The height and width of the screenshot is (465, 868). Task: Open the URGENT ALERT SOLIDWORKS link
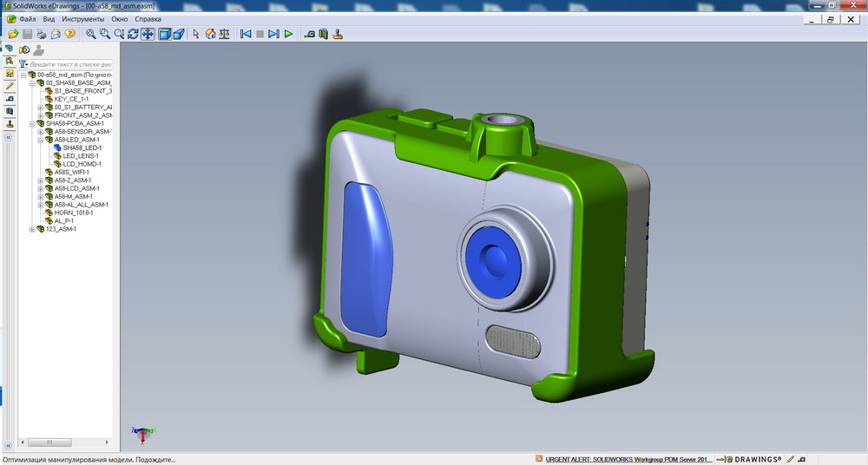628,459
